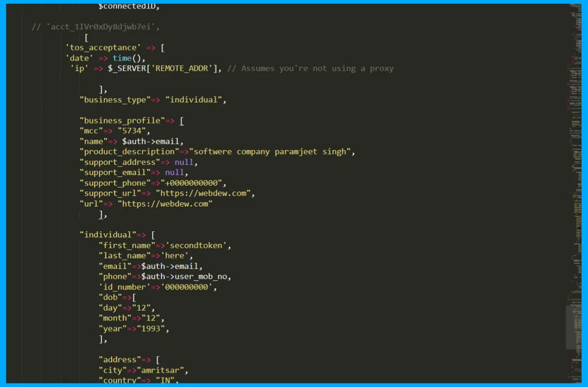
Task: Click the city value "amritsar"
Action: pyautogui.click(x=162, y=370)
